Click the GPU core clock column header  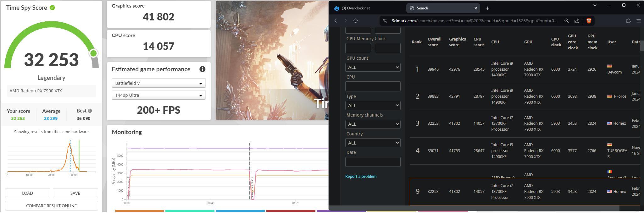[x=573, y=42]
